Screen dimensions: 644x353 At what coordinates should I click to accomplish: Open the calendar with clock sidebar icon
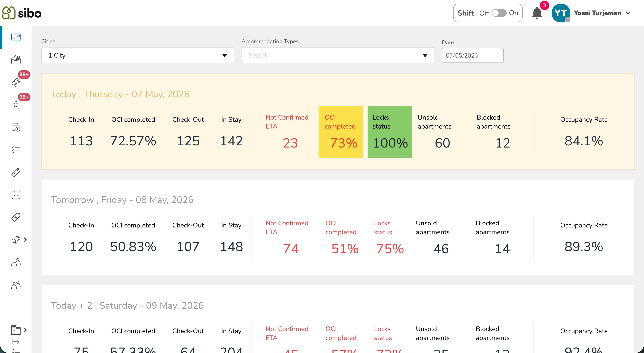tap(16, 127)
